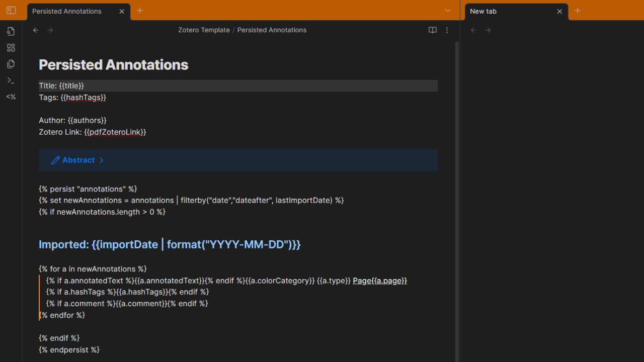Switch to the New tab pane

(x=484, y=11)
